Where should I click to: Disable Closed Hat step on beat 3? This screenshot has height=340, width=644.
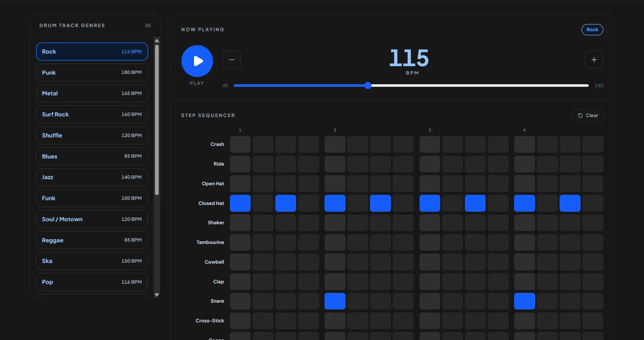[430, 203]
